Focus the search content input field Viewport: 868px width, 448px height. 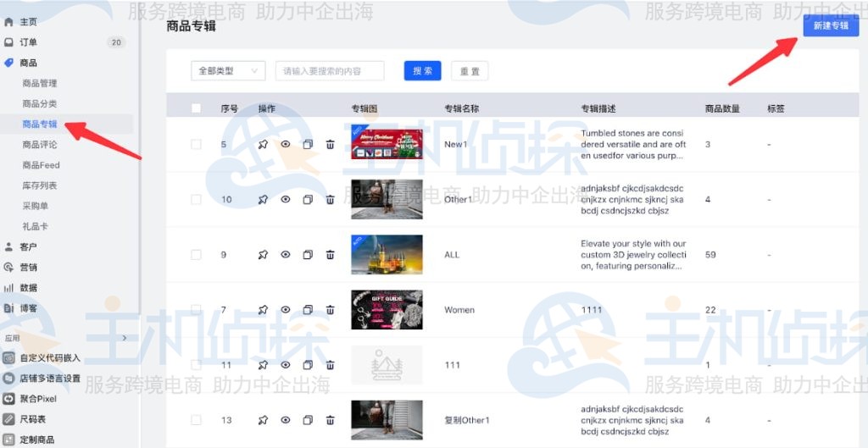pos(330,71)
